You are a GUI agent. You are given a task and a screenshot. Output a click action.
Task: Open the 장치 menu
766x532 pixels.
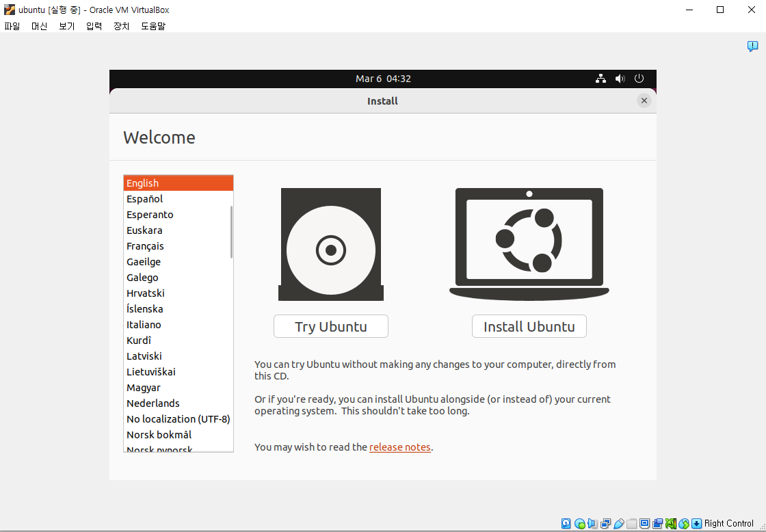point(122,27)
